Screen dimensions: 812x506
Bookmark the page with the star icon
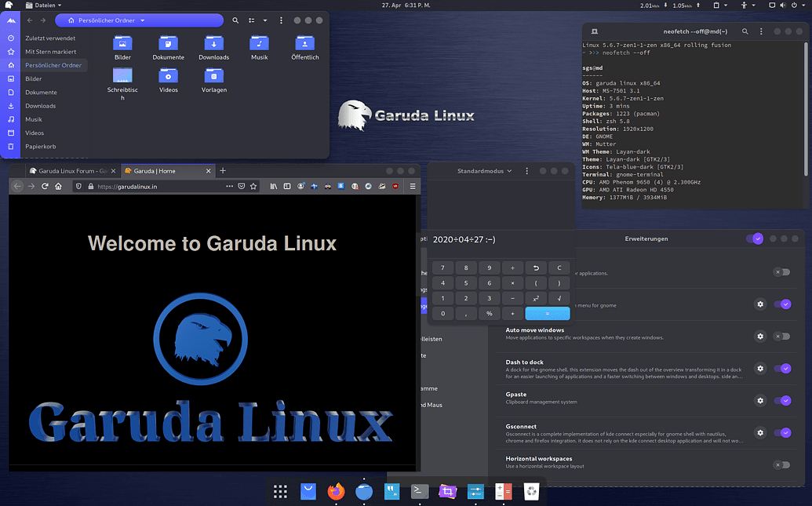tap(253, 187)
